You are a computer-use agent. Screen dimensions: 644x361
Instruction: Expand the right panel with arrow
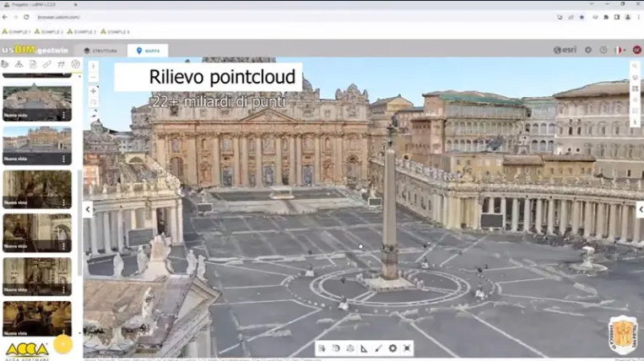(640, 209)
